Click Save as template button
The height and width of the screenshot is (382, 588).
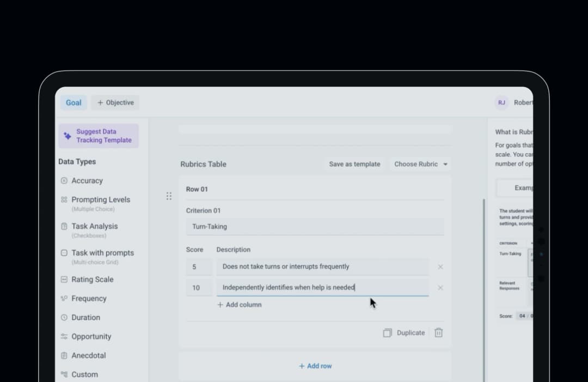click(354, 164)
